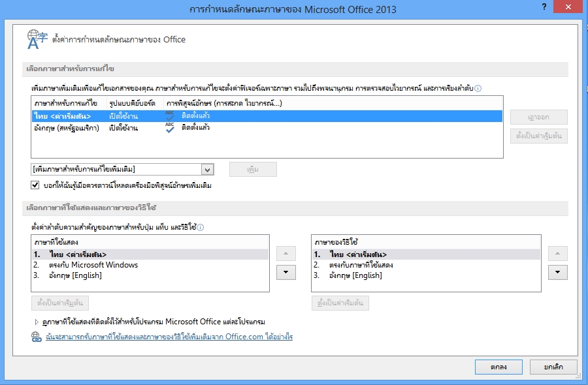
Task: Click ติดตั้งแล้ว proofing status in อังกฤษ row
Action: pyautogui.click(x=196, y=127)
